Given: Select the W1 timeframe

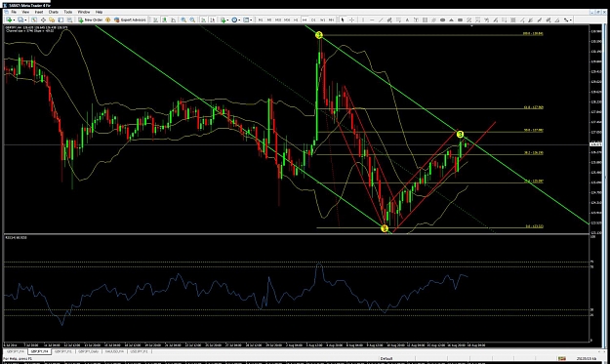Looking at the screenshot, I should [322, 20].
